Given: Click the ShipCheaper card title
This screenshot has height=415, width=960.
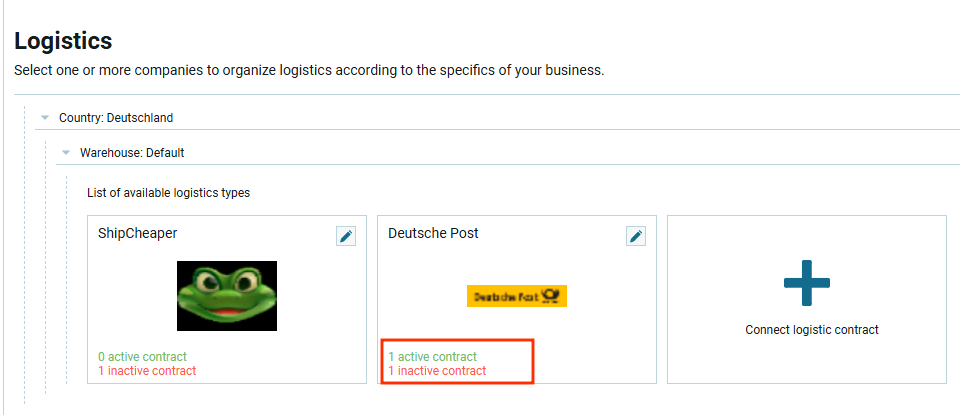Looking at the screenshot, I should (x=138, y=233).
